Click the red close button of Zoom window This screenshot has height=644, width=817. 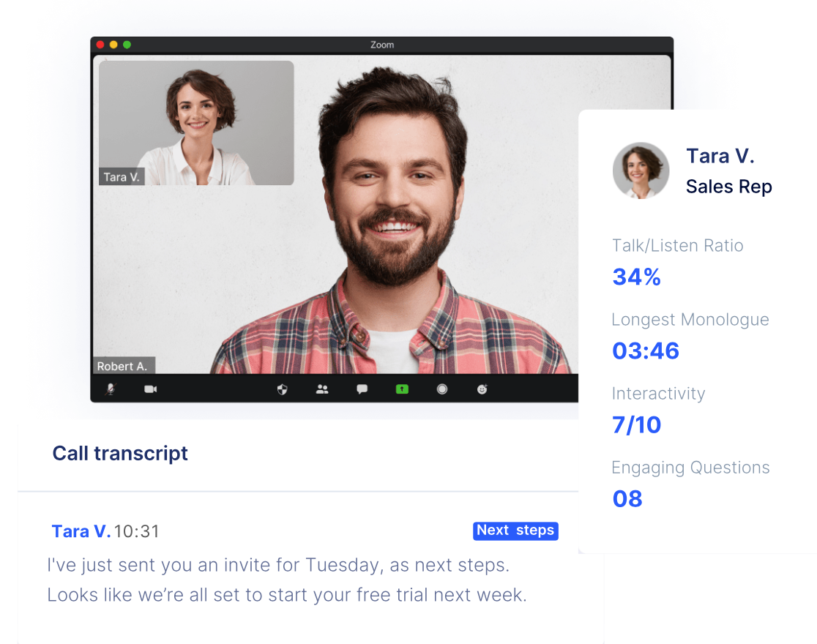coord(100,45)
